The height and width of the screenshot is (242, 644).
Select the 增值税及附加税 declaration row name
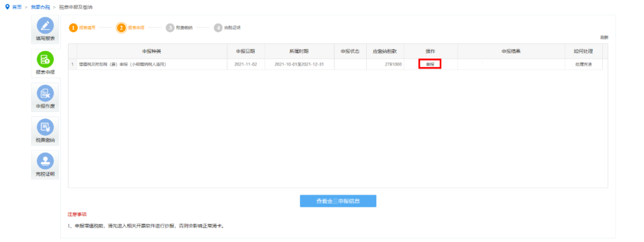pyautogui.click(x=122, y=65)
